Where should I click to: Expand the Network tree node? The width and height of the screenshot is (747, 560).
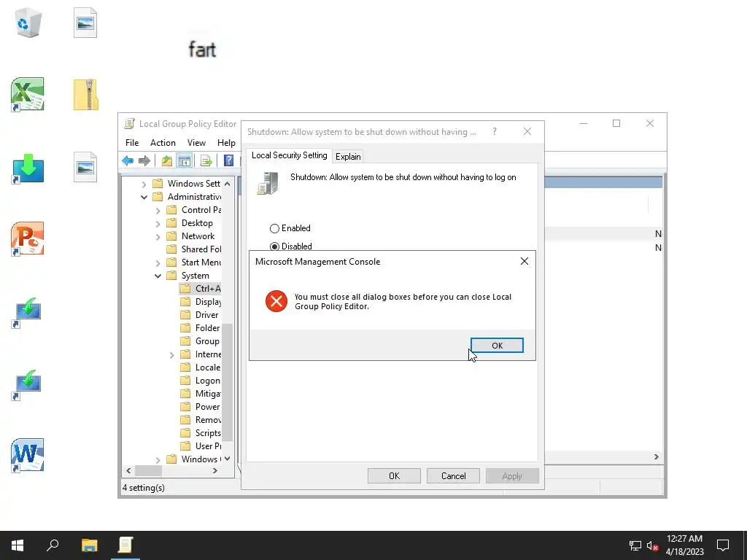point(158,236)
